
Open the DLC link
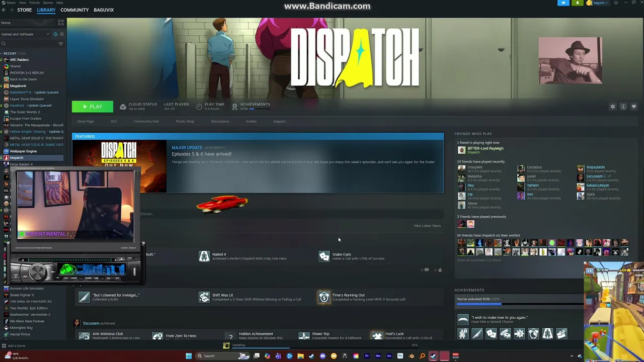[114, 121]
